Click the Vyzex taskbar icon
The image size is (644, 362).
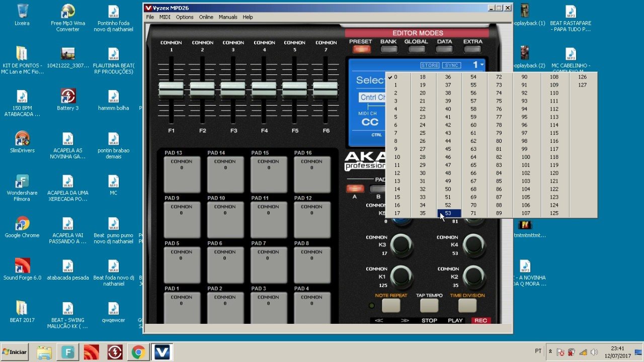pos(162,352)
